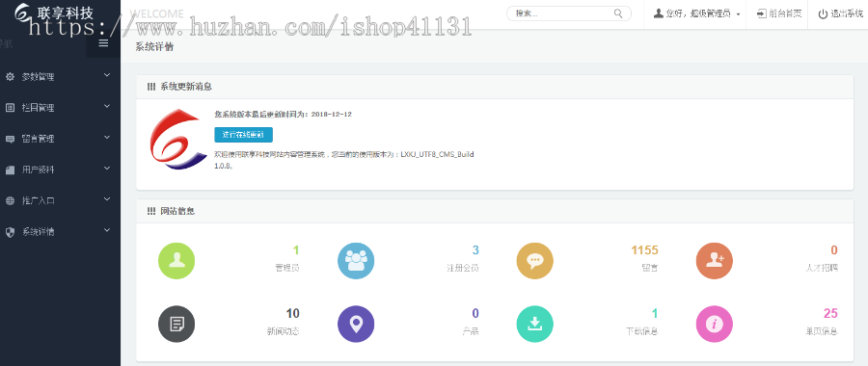The width and height of the screenshot is (868, 366).
Task: Click the 您好,超级管理员 user link
Action: pyautogui.click(x=698, y=13)
